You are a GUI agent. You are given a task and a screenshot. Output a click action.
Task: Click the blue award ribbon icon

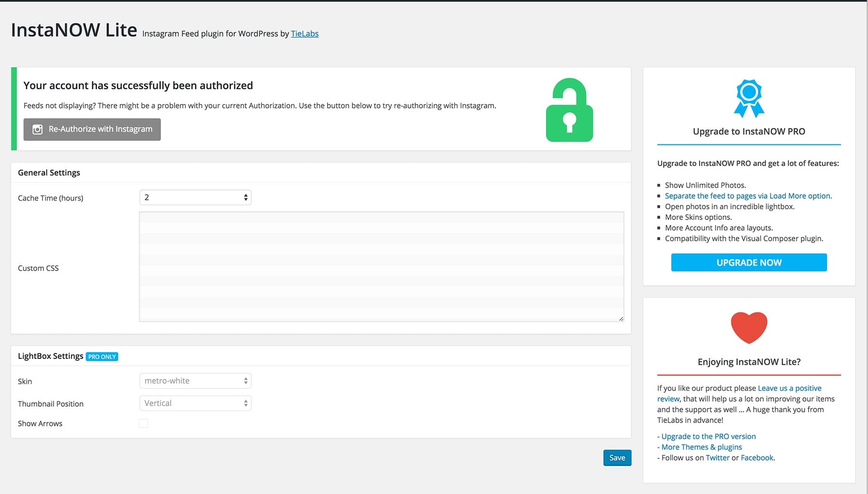click(x=748, y=98)
